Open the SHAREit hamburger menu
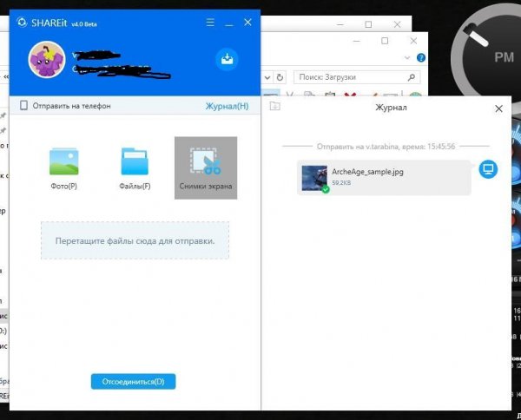 click(210, 23)
